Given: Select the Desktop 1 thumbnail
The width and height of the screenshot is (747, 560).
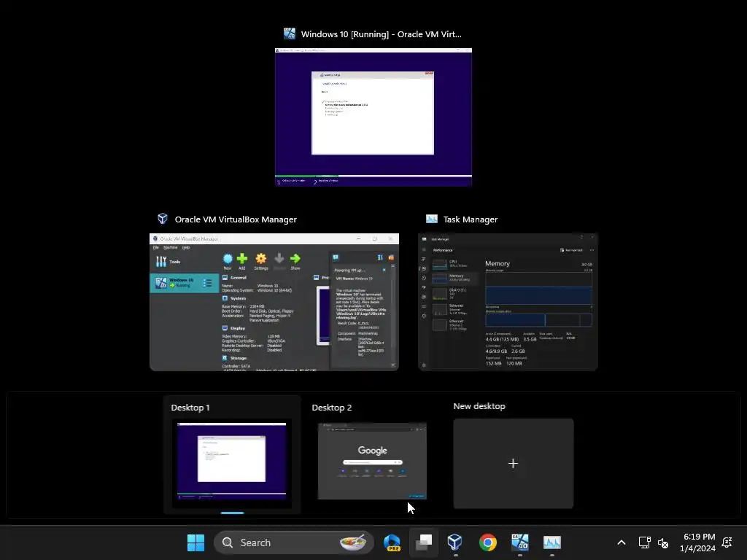Looking at the screenshot, I should 231,461.
